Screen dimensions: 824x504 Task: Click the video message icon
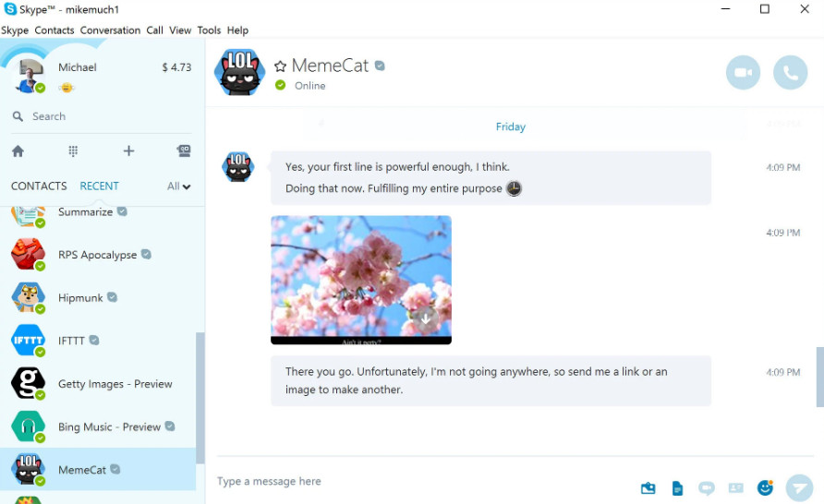click(x=707, y=488)
